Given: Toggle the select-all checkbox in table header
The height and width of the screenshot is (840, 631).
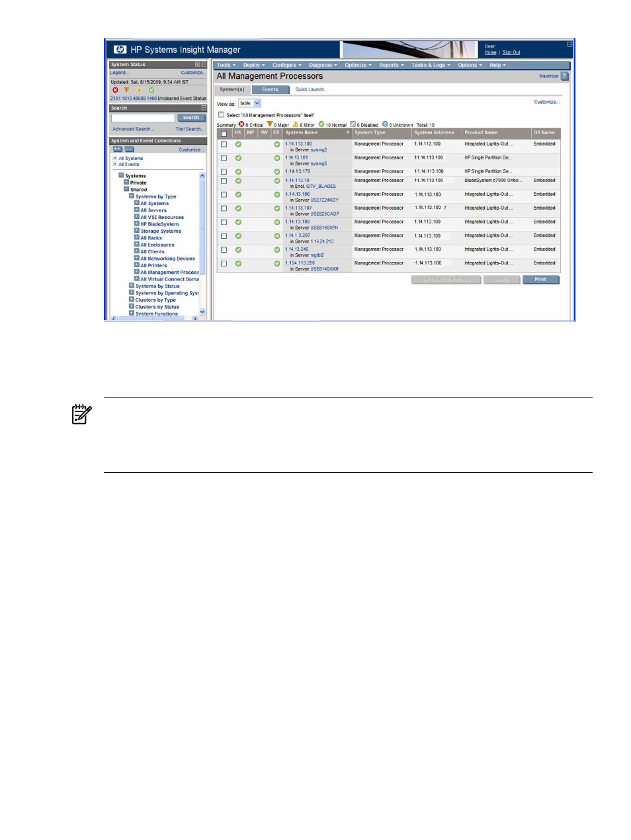Looking at the screenshot, I should click(x=224, y=134).
